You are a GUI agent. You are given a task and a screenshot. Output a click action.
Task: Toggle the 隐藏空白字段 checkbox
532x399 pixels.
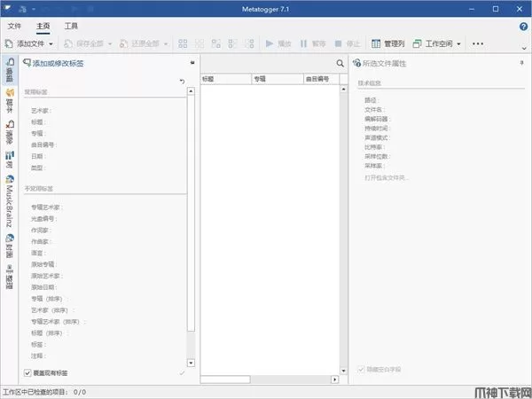pos(360,368)
